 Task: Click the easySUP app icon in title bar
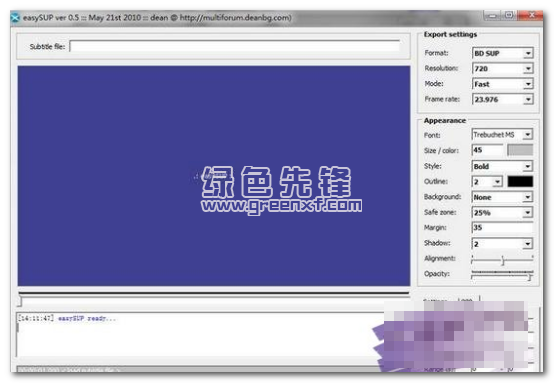click(16, 17)
